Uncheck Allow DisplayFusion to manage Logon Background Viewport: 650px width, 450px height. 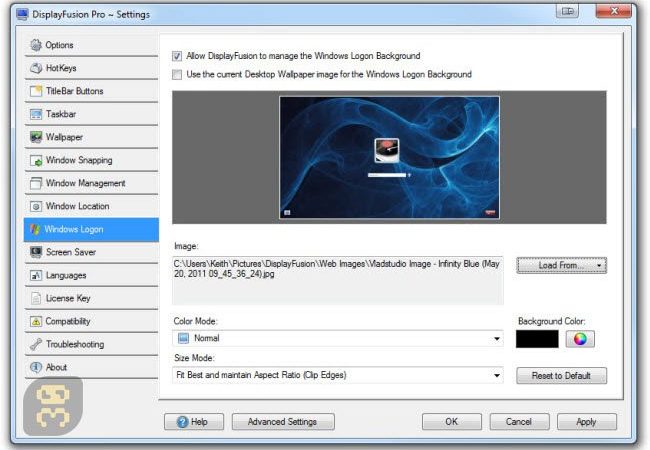(177, 56)
